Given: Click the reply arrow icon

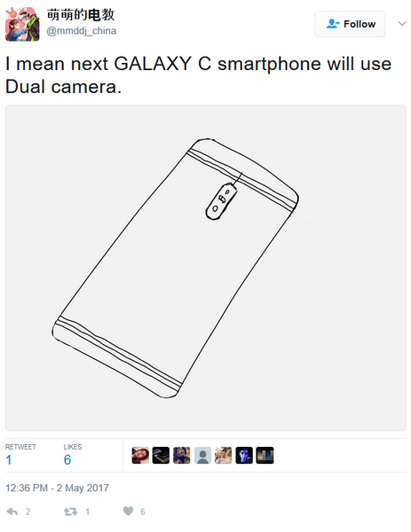Looking at the screenshot, I should click(x=12, y=512).
